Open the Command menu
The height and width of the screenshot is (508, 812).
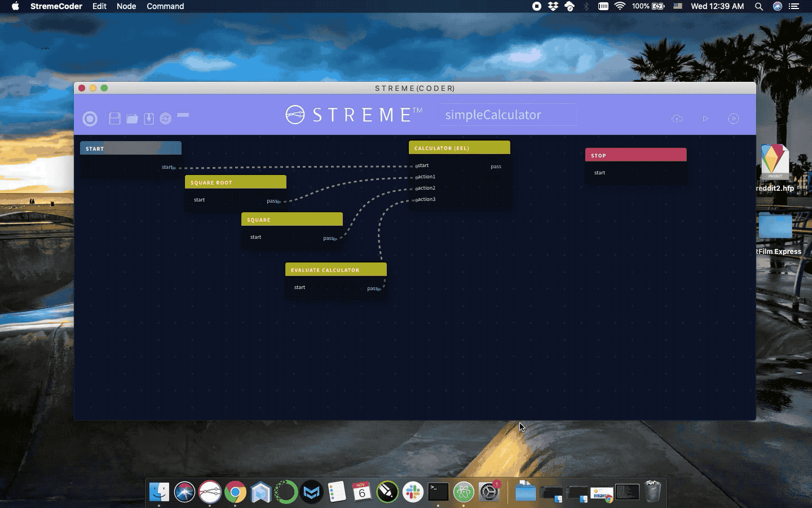click(x=165, y=6)
